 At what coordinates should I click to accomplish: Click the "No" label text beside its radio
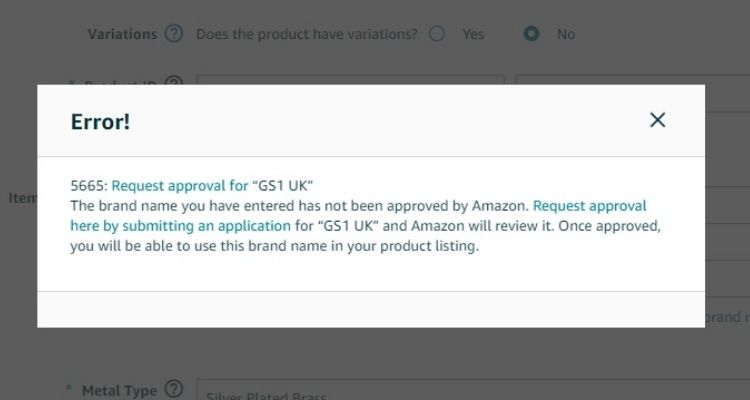[x=566, y=34]
